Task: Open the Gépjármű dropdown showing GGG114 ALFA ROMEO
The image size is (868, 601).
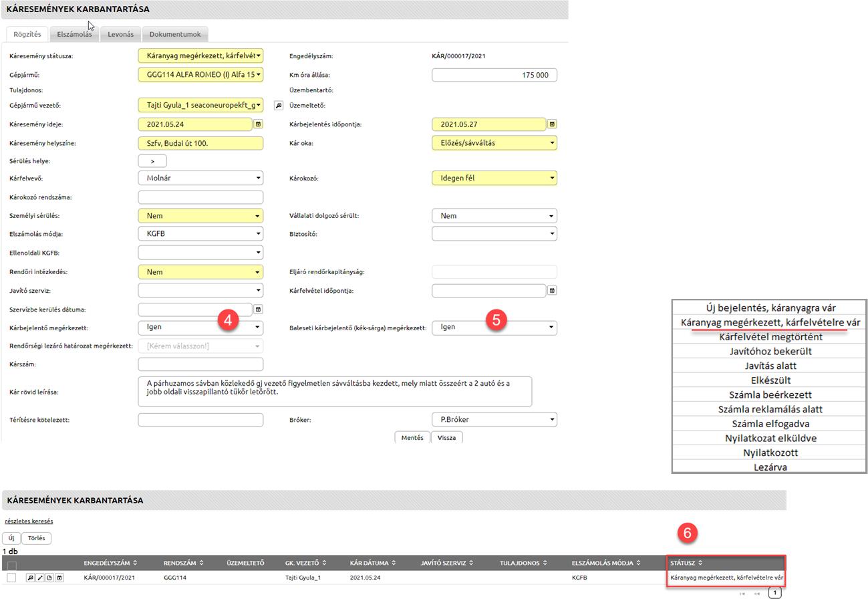Action: [200, 75]
